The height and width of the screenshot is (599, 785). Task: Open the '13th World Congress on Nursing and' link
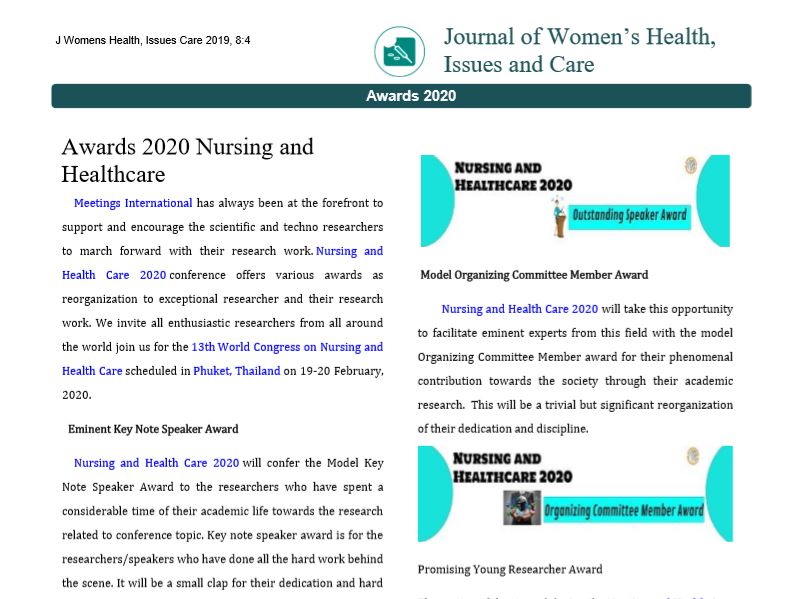[x=287, y=347]
